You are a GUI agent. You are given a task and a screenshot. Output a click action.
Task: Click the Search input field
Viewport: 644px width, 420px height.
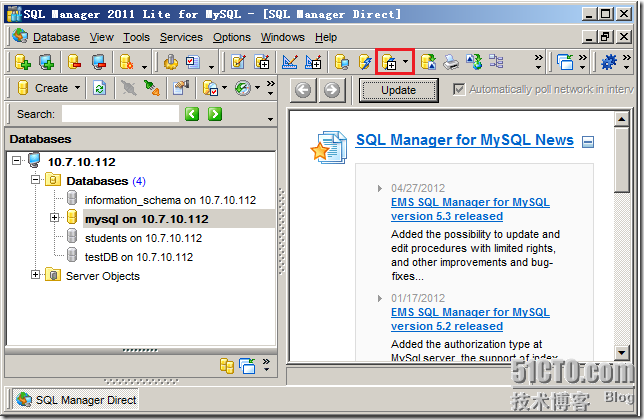(120, 114)
